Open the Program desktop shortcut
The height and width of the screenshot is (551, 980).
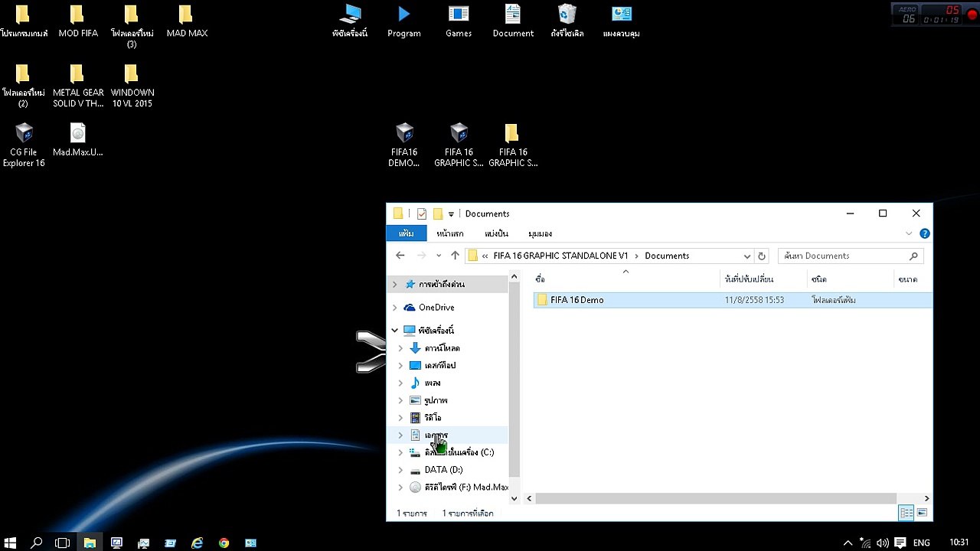(x=403, y=21)
